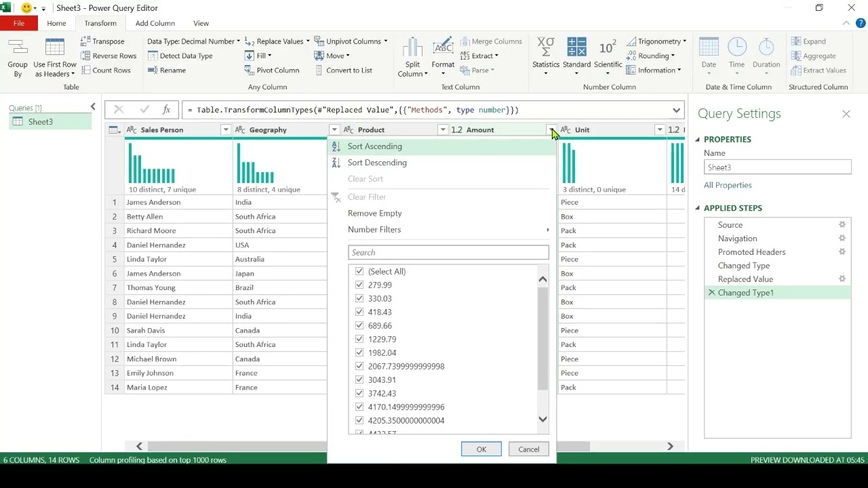Open the Sales Person column filter dropdown

tap(226, 129)
